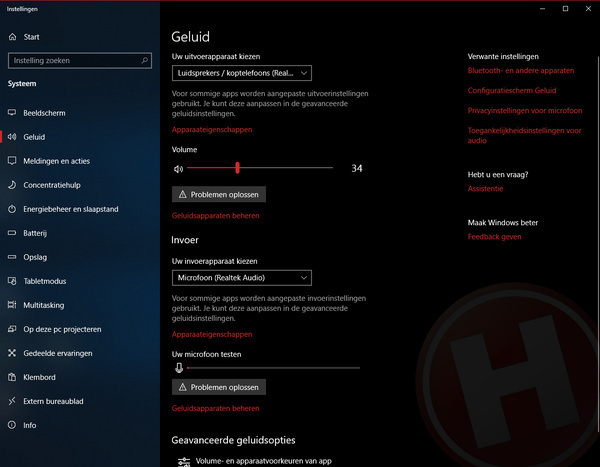Image resolution: width=600 pixels, height=467 pixels.
Task: Click the Gedeelde ervaringen icon
Action: (x=12, y=353)
